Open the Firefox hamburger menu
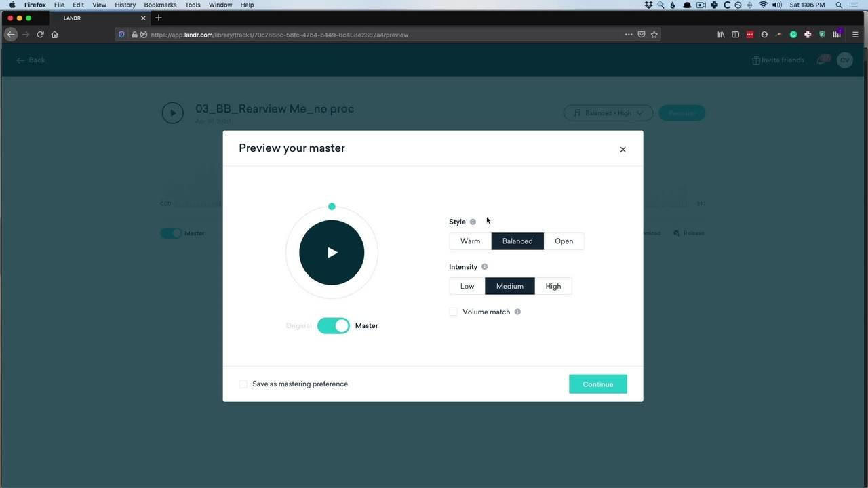Image resolution: width=868 pixels, height=488 pixels. click(x=855, y=35)
